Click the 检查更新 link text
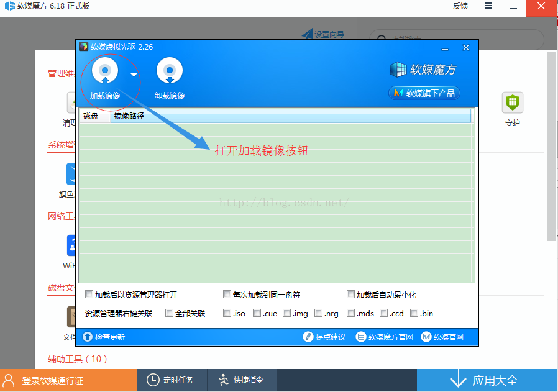 click(x=110, y=337)
